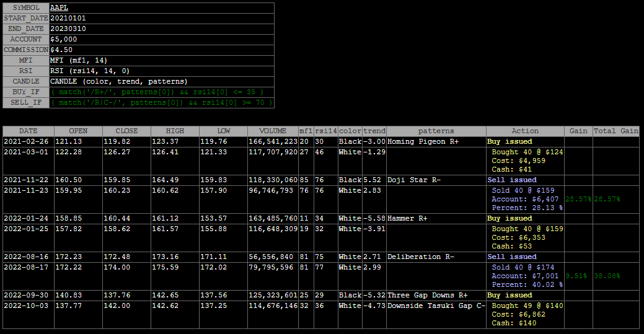The image size is (644, 334).
Task: Click Buy issued in the 2021-02-26 row
Action: [x=509, y=142]
